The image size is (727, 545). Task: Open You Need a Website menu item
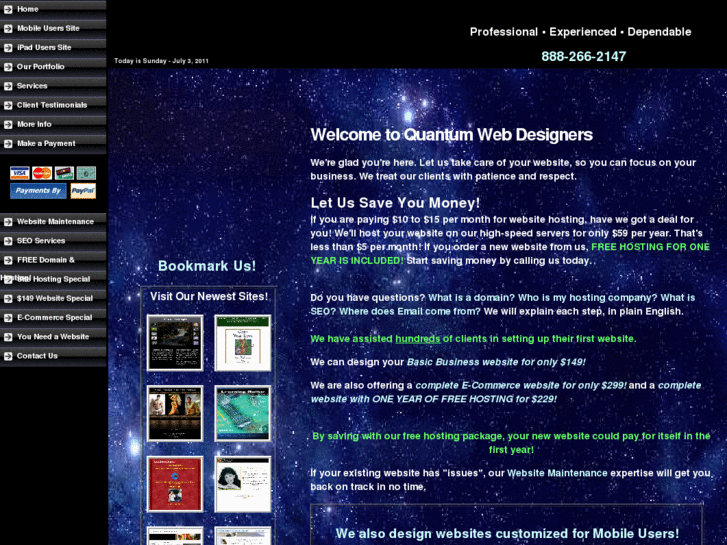coord(53,337)
